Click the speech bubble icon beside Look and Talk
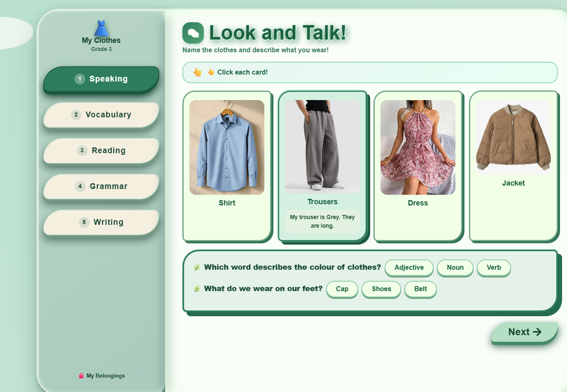Image resolution: width=567 pixels, height=392 pixels. click(193, 33)
